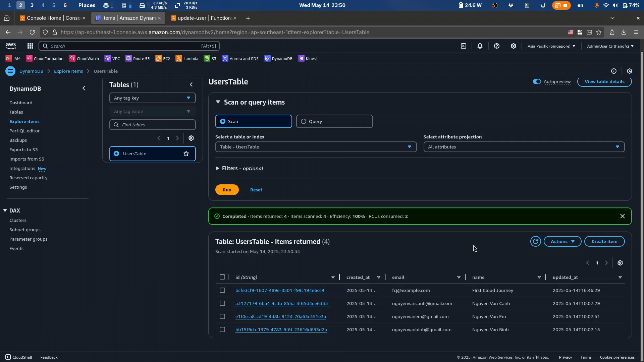
Task: Collapse the Tables panel
Action: click(191, 84)
